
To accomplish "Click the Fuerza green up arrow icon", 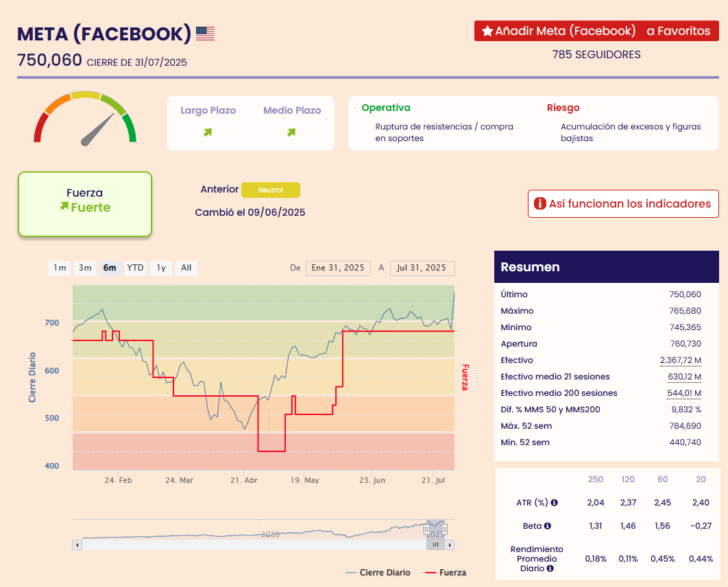I will click(x=64, y=206).
